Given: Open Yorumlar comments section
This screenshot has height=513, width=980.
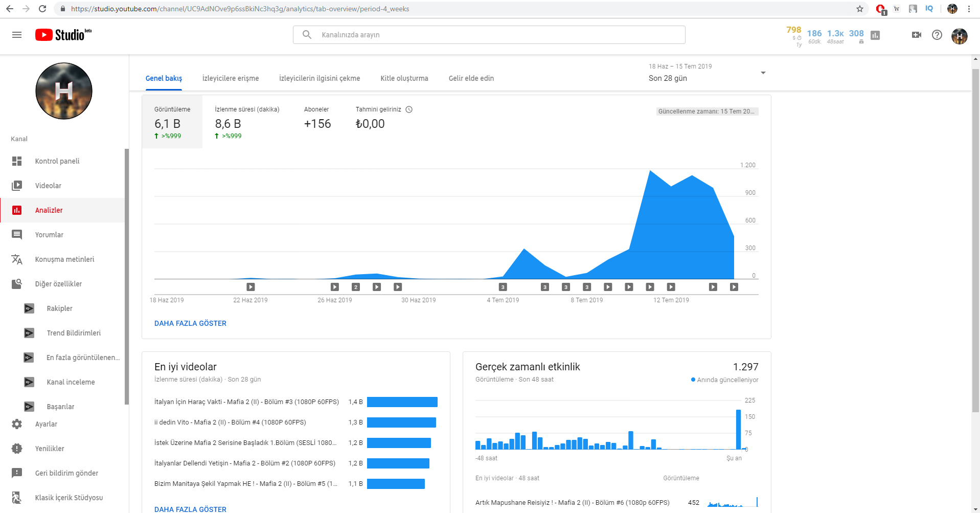Looking at the screenshot, I should click(x=49, y=235).
